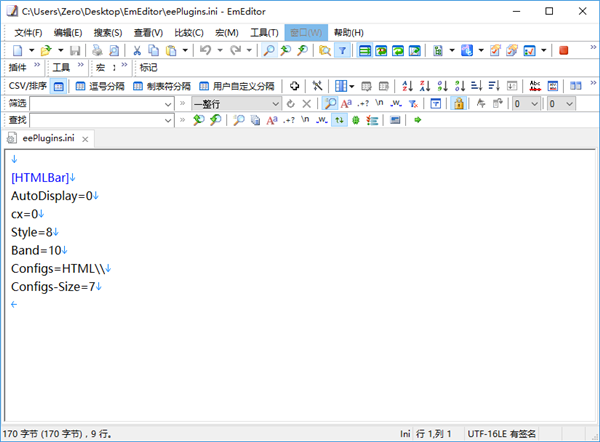Click UTF-16LE 有签名 encoding in status bar
600x442 pixels.
[x=502, y=434]
